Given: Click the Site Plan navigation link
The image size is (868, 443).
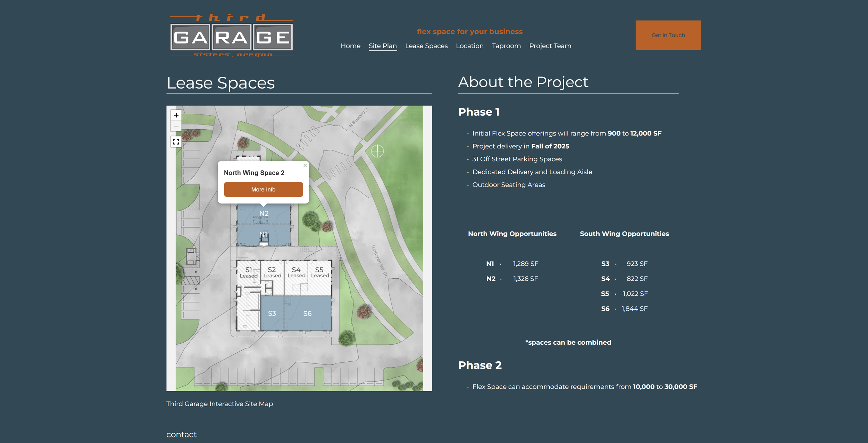Looking at the screenshot, I should [x=383, y=46].
